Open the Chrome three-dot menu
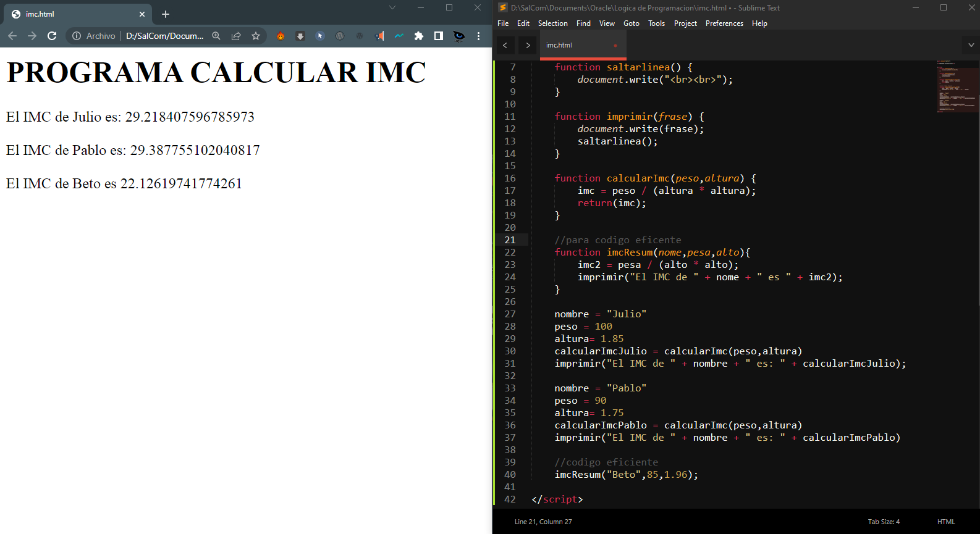The width and height of the screenshot is (980, 534). (479, 36)
